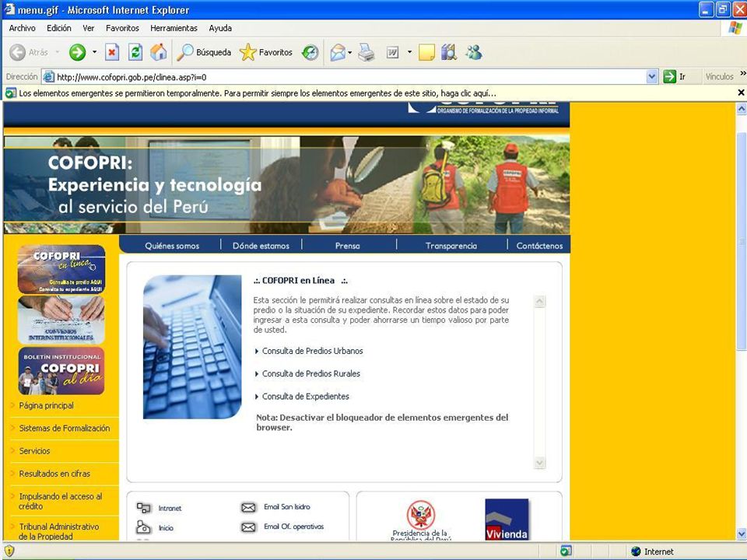Open the Ayuda menu
Screen dimensions: 747x560
[220, 28]
